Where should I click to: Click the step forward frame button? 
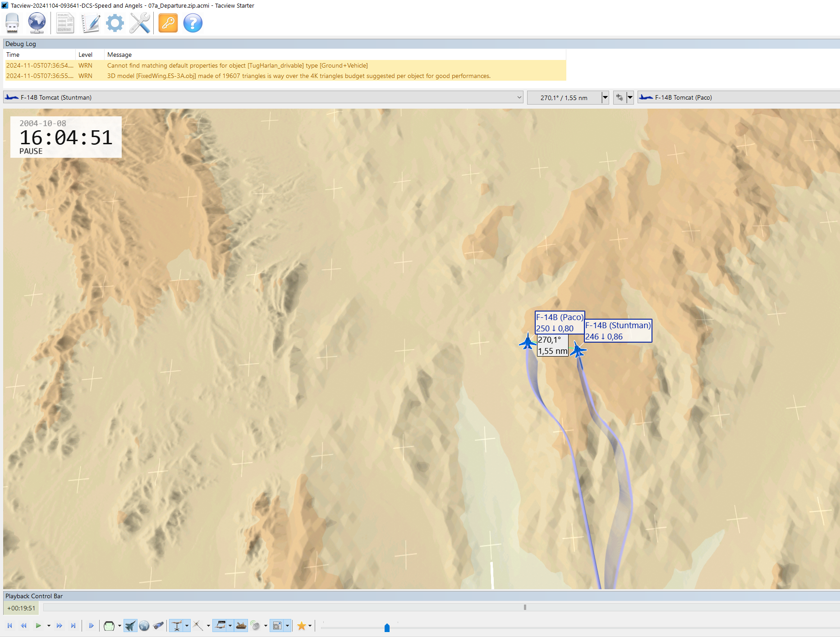click(91, 626)
